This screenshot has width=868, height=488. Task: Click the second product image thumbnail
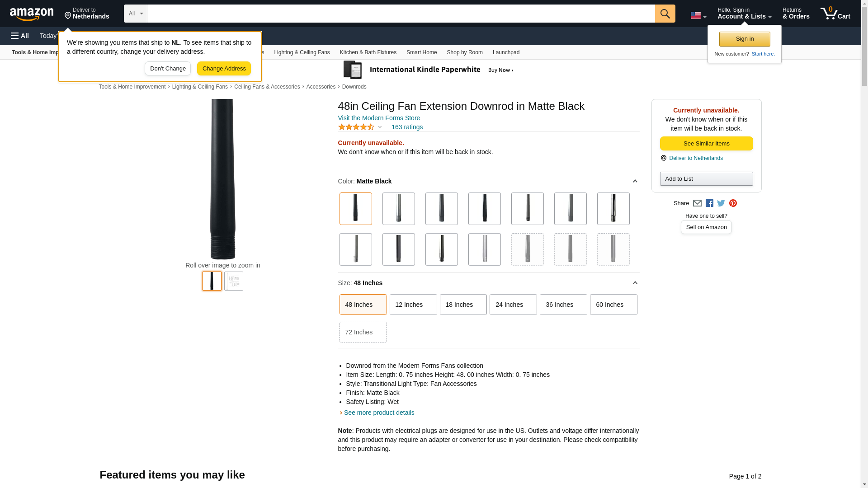(234, 281)
